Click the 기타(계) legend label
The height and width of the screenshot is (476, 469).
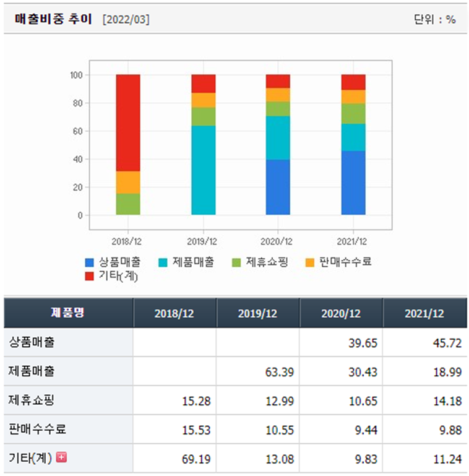(118, 276)
